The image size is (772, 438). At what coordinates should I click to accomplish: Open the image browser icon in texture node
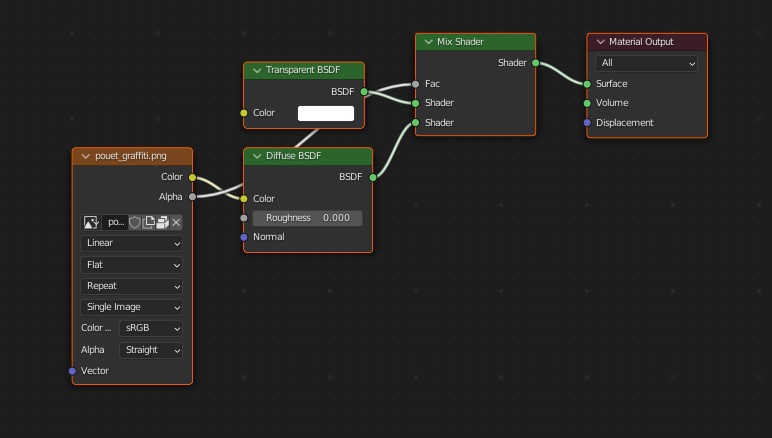coord(91,222)
